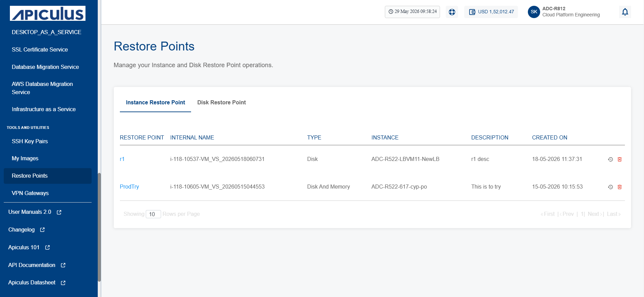Viewport: 644px width, 297px height.
Task: Open DESKTOP_AS_A_SERVICE in sidebar
Action: [47, 32]
